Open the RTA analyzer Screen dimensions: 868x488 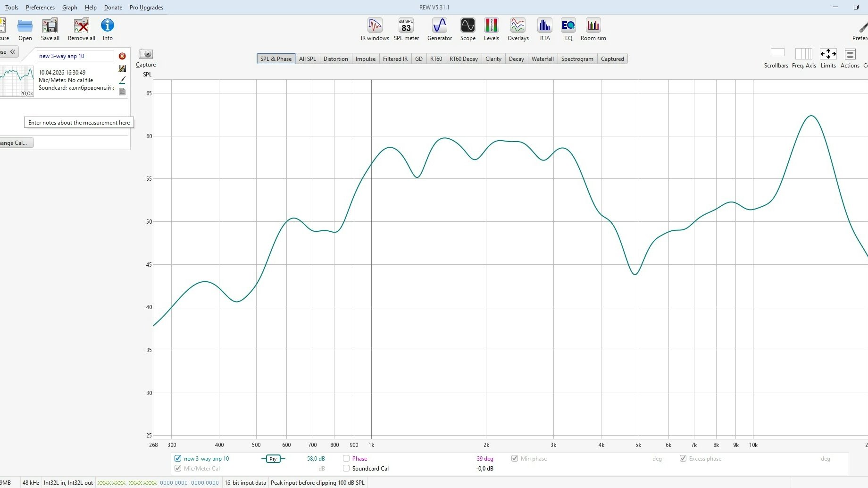545,29
